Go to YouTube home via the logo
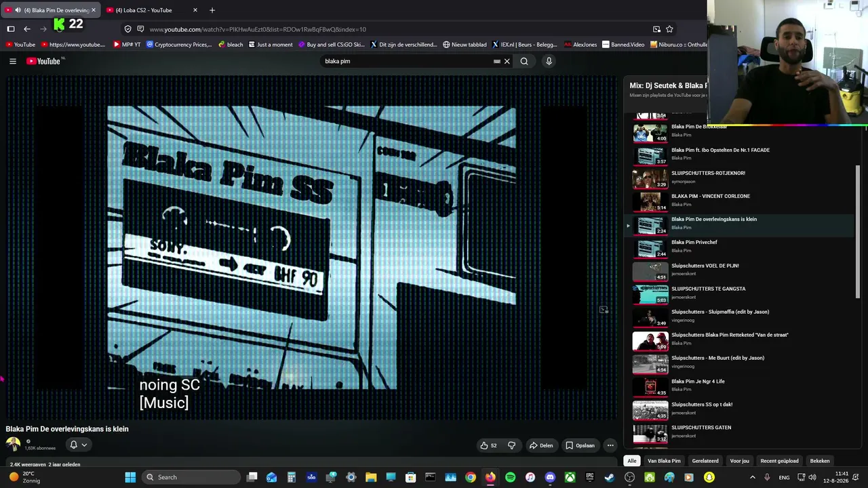This screenshot has height=488, width=868. 44,61
